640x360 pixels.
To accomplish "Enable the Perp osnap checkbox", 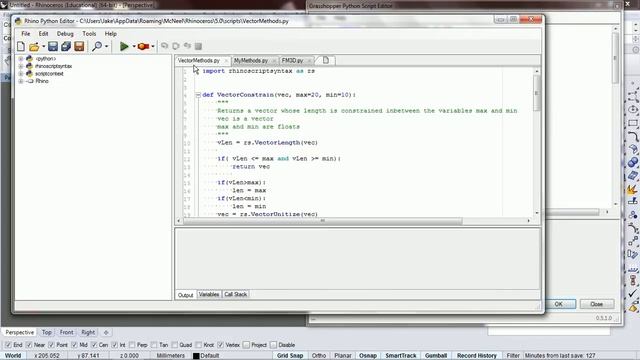I will coord(132,345).
